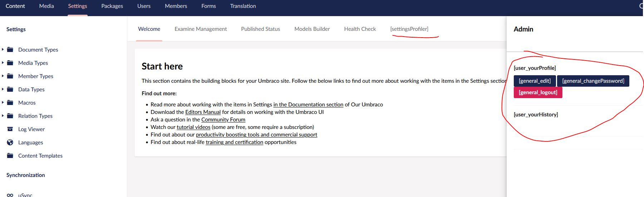The width and height of the screenshot is (644, 197).
Task: Click the [user_yourHistory] label
Action: click(x=536, y=115)
